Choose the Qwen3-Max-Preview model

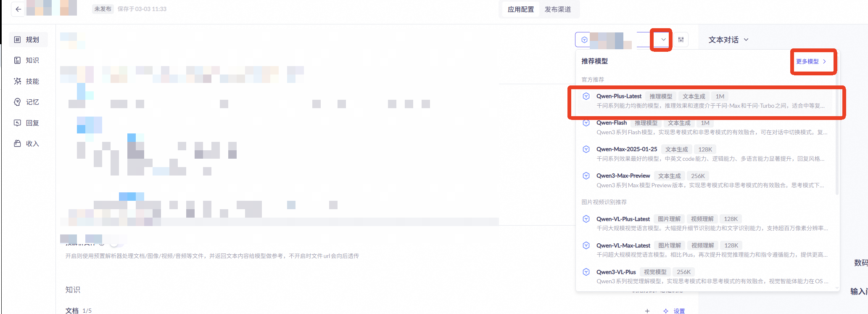tap(705, 181)
